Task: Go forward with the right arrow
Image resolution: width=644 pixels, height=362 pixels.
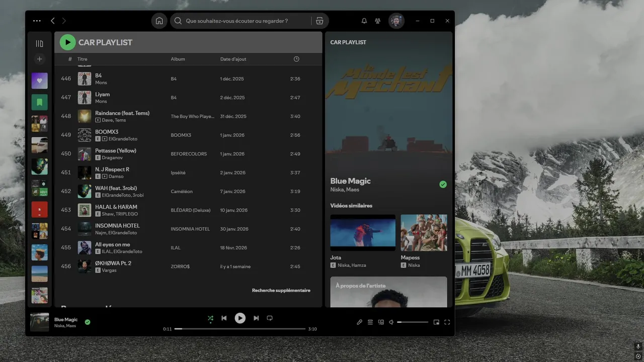Action: coord(64,21)
